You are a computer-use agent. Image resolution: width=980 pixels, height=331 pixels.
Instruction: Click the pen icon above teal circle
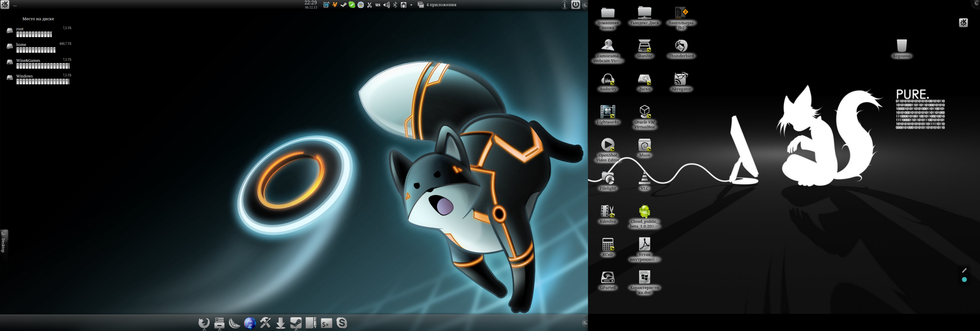click(964, 270)
